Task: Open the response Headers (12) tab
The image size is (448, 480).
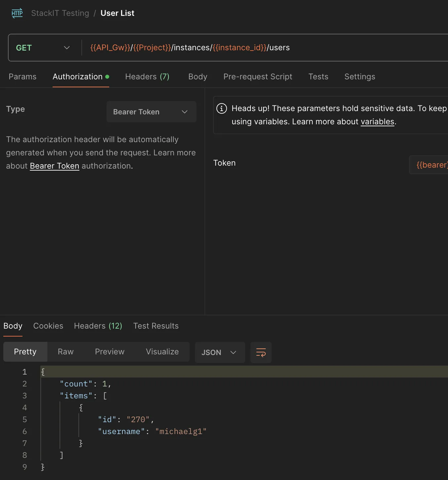Action: pyautogui.click(x=98, y=326)
